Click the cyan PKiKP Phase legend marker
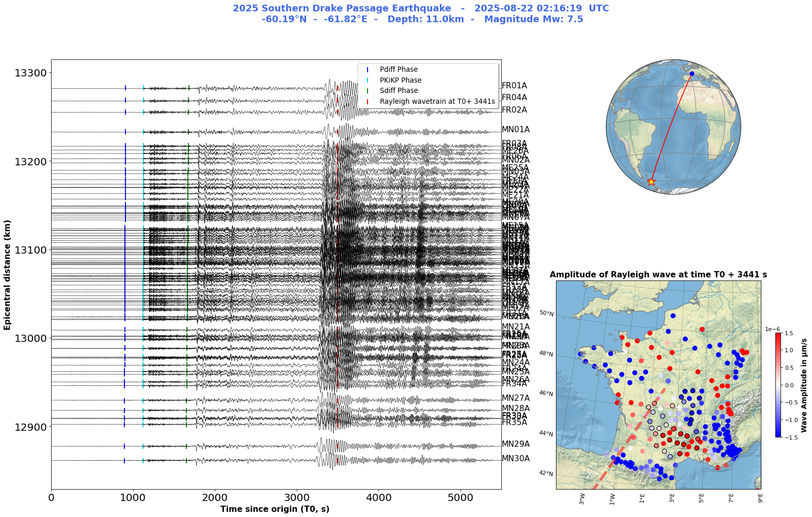The height and width of the screenshot is (517, 812). (368, 80)
